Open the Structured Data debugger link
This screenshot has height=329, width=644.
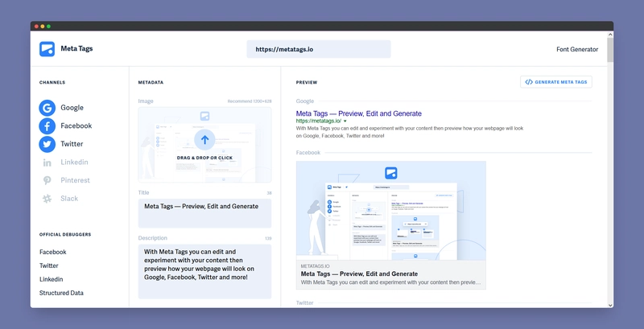[61, 293]
